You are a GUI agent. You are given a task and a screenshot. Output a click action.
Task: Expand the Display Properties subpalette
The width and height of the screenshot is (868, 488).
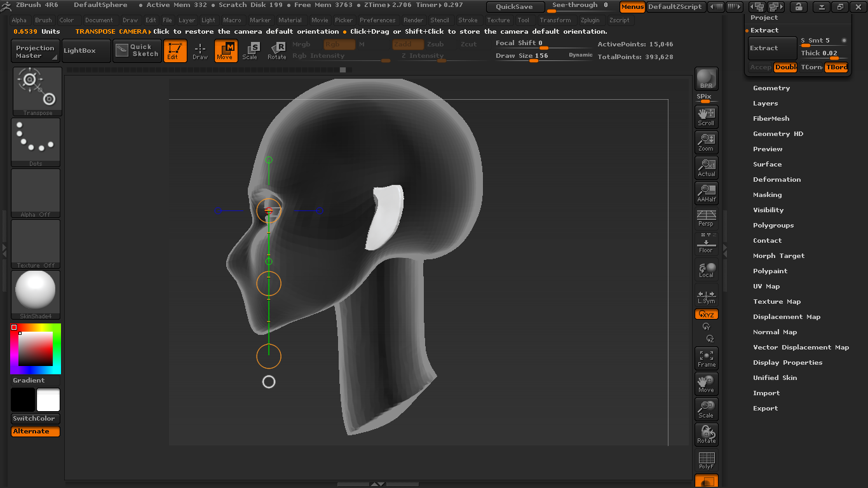tap(787, 363)
